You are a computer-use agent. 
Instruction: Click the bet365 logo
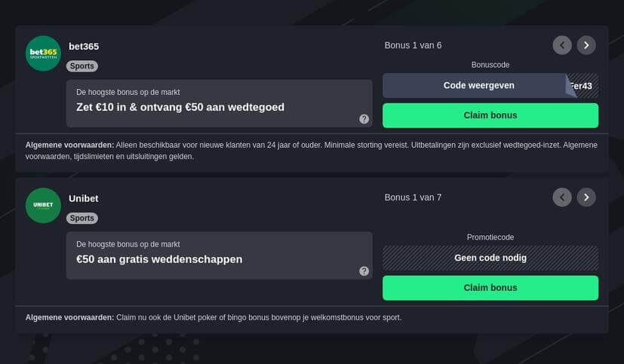43,54
